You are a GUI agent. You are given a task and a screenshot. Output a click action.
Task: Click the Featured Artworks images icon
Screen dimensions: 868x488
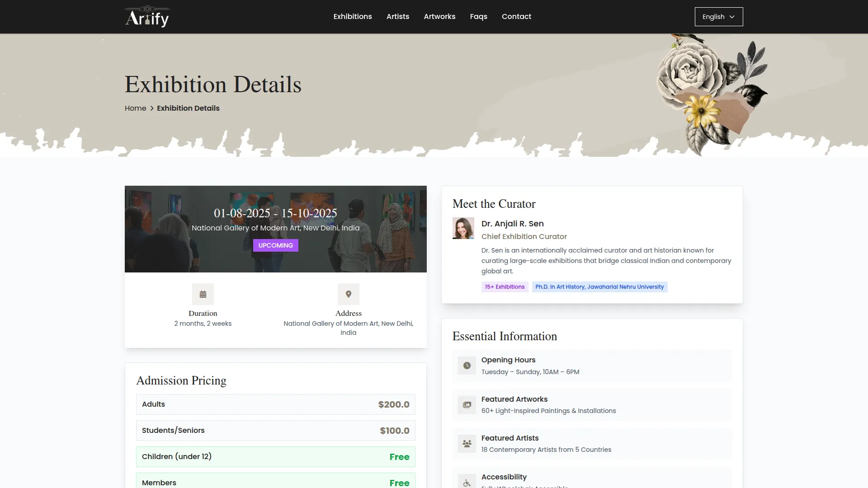[x=467, y=405]
